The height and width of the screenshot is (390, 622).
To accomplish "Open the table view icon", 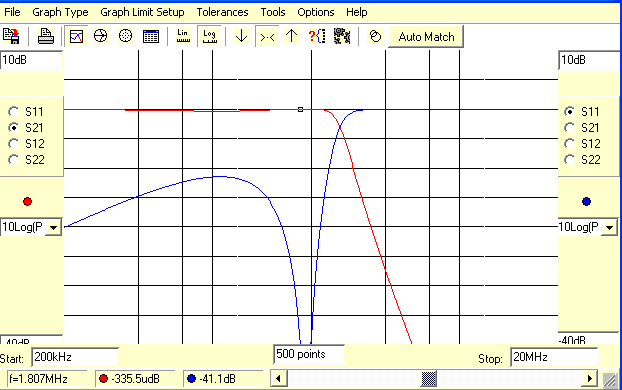I will pyautogui.click(x=151, y=36).
